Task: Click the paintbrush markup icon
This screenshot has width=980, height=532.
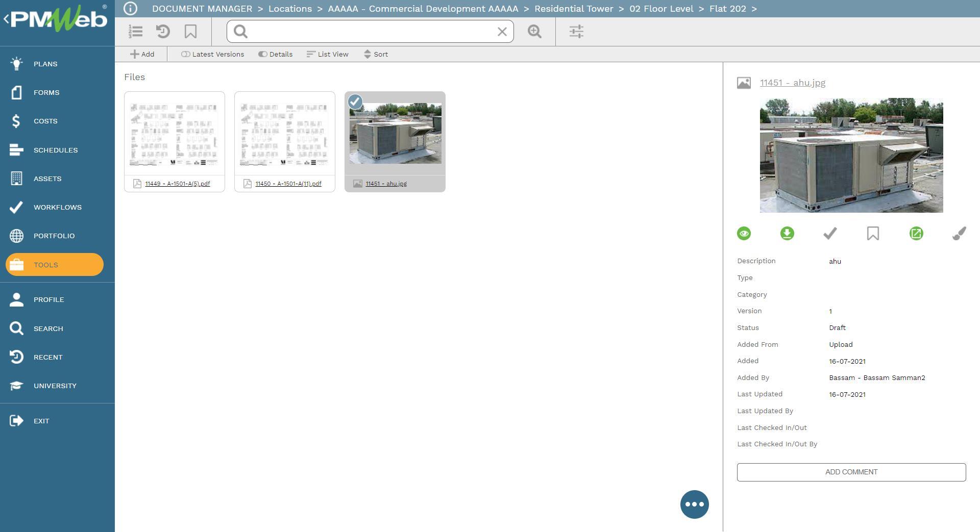Action: coord(959,234)
